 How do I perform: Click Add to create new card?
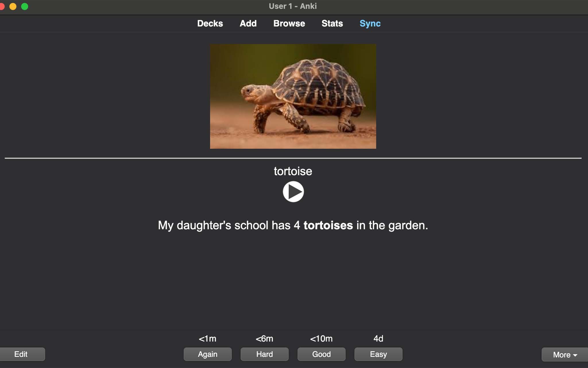click(x=248, y=23)
